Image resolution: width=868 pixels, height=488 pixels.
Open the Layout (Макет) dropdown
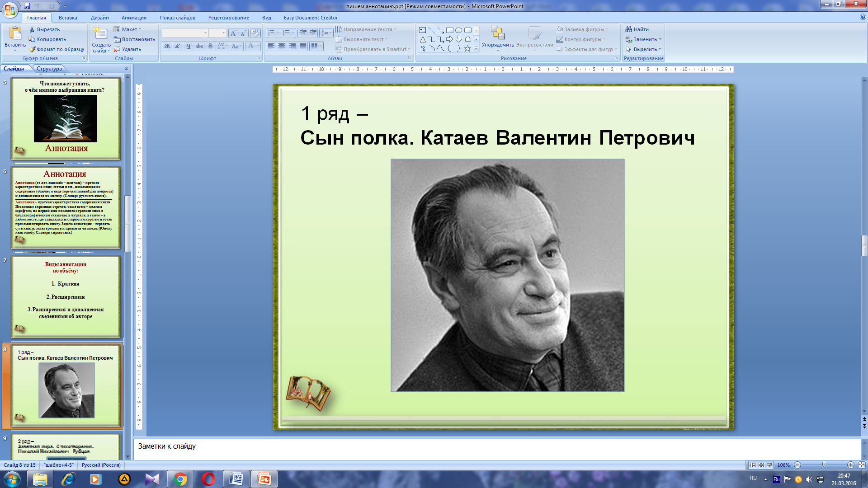click(128, 29)
